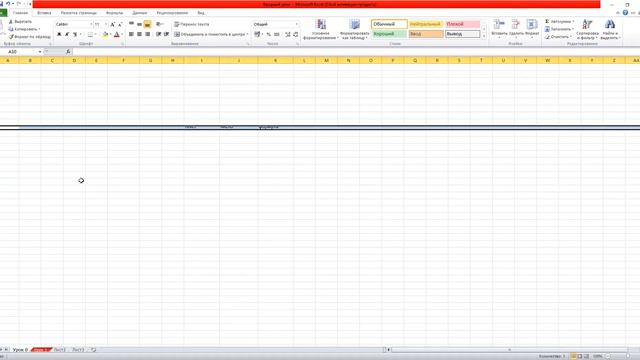Align text right
Image resolution: width=640 pixels, height=360 pixels.
(x=147, y=34)
